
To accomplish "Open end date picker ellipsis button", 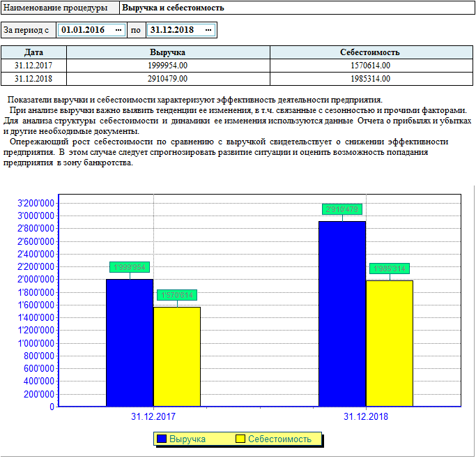I will (x=208, y=30).
